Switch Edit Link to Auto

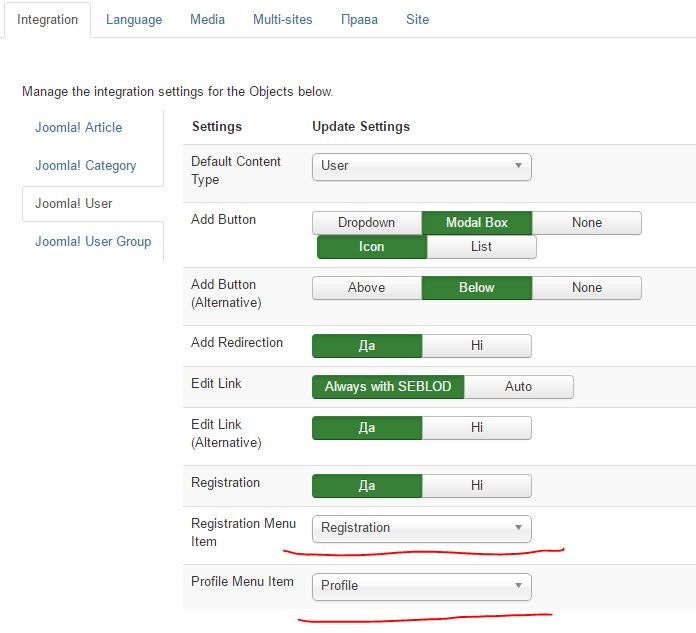point(518,387)
